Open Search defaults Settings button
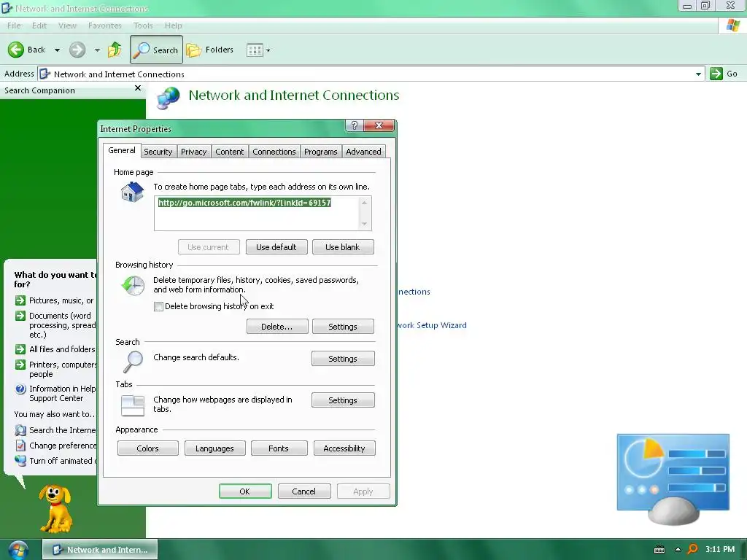This screenshot has height=560, width=747. 343,359
